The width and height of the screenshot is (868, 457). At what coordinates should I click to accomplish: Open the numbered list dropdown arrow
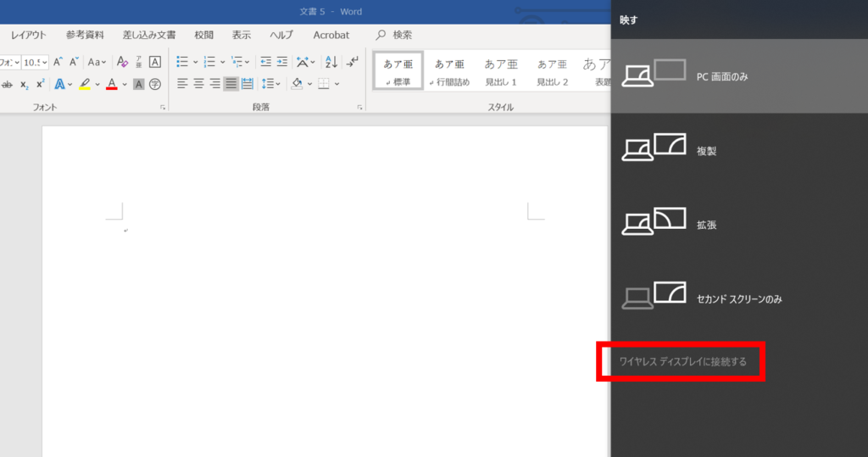click(223, 62)
